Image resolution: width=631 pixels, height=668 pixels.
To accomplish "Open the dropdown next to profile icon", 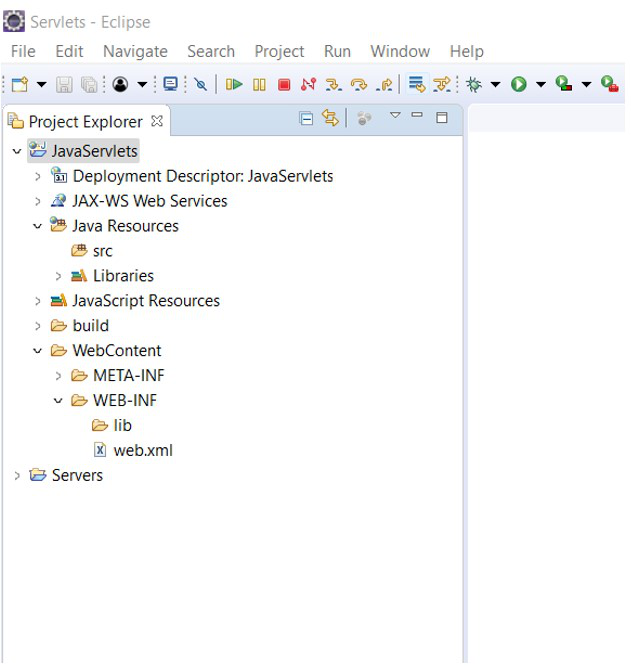I will point(142,84).
